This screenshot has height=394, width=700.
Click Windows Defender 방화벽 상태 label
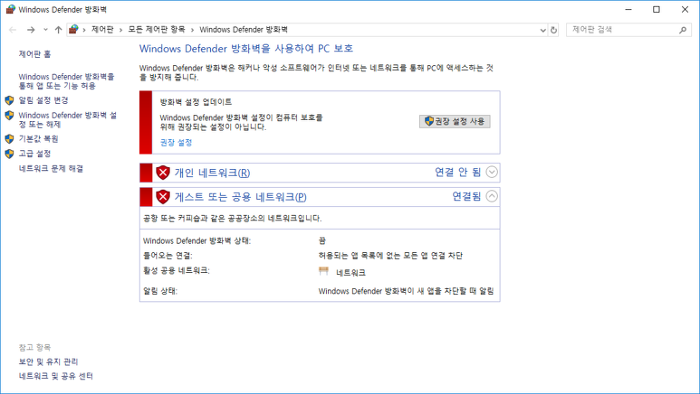(197, 241)
